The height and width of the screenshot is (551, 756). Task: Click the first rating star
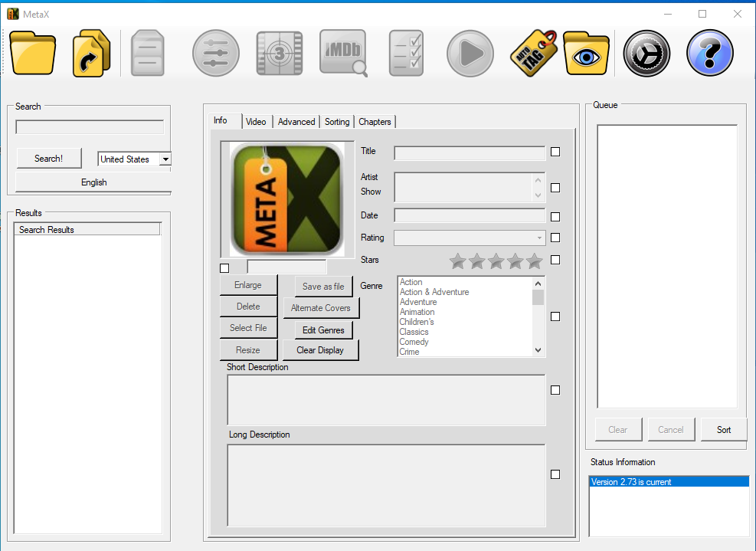[457, 261]
